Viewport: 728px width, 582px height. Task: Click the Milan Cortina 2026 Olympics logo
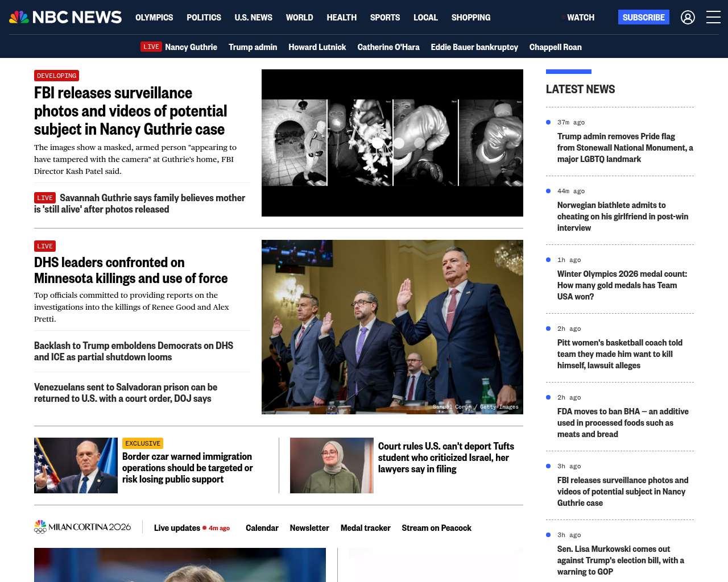tap(82, 527)
